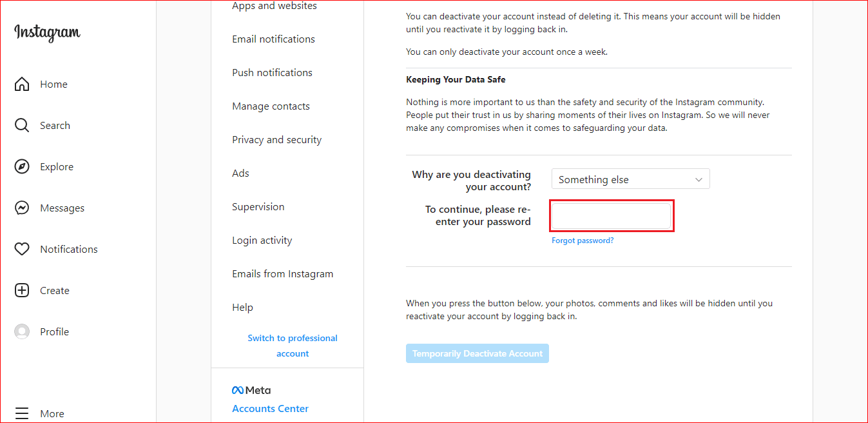Click the Instagram logo

coord(47,33)
